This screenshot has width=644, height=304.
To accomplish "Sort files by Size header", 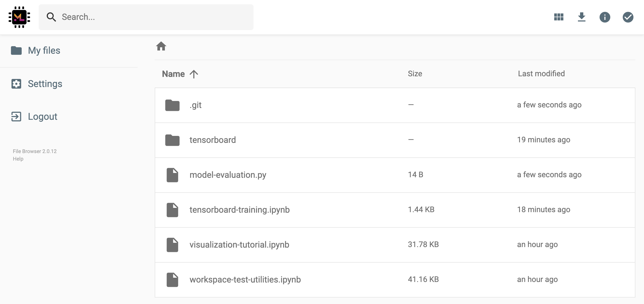I will point(415,74).
